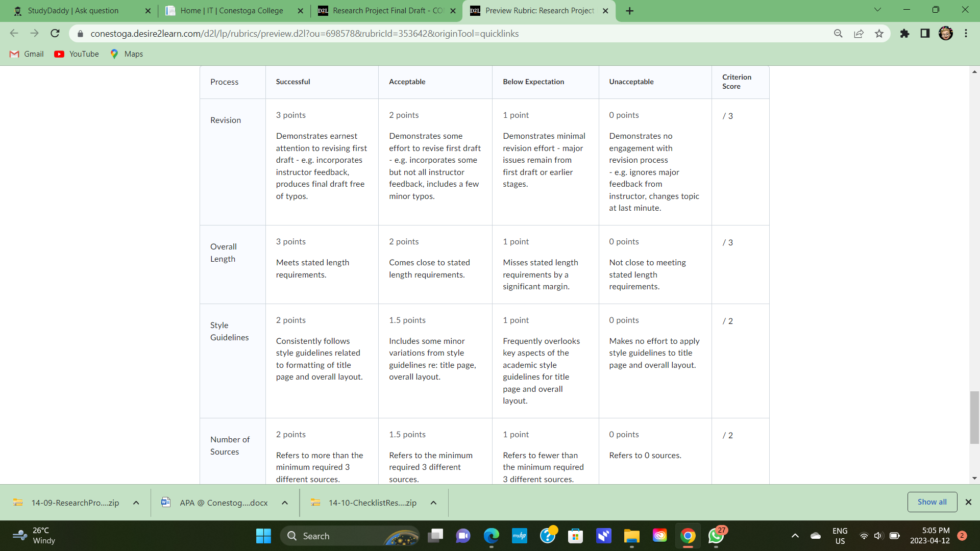Image resolution: width=980 pixels, height=551 pixels.
Task: Bookmark this page with the star icon
Action: pos(879,34)
